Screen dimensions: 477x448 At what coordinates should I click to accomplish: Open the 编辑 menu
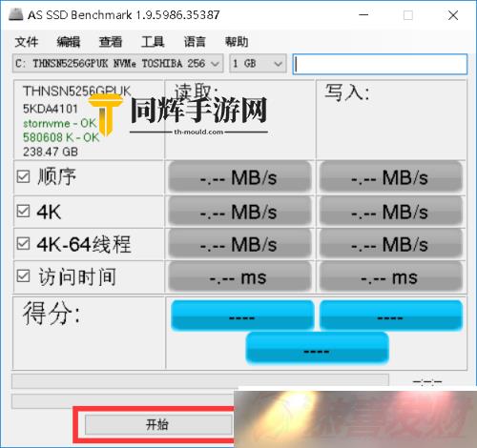(69, 42)
